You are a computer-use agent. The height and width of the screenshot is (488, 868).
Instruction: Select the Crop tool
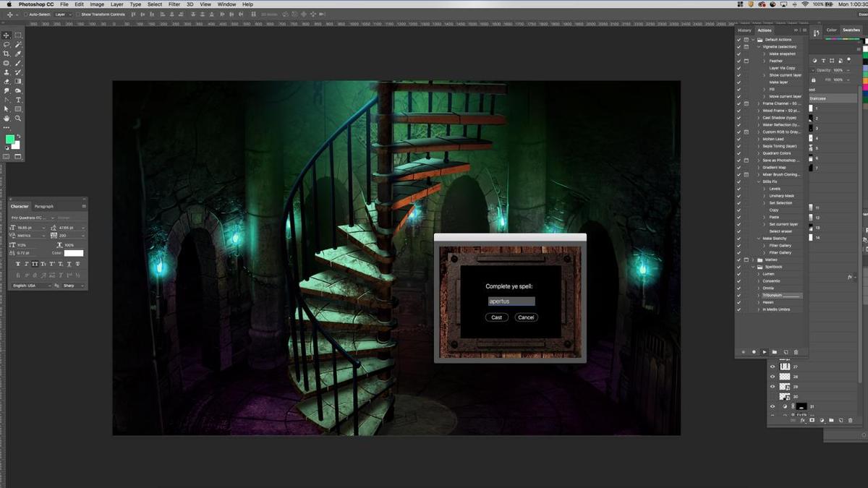tap(6, 53)
